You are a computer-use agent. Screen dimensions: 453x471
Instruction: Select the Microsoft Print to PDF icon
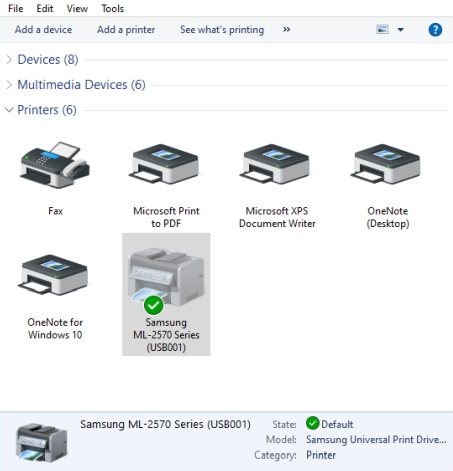click(x=165, y=164)
